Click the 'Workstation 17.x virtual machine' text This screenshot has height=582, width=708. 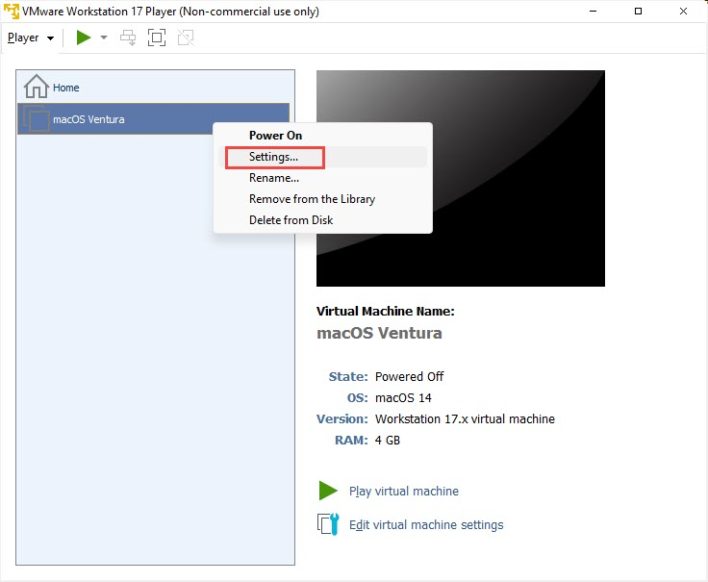pos(465,419)
